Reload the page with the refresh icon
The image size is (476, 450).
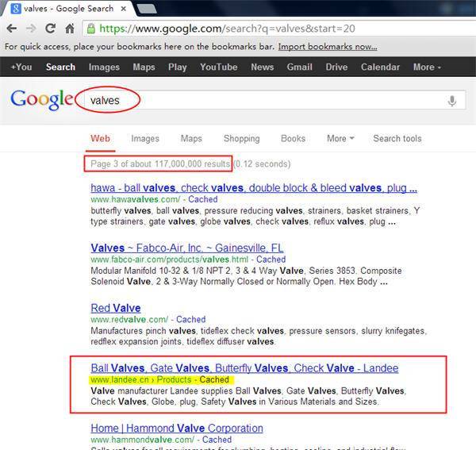51,29
